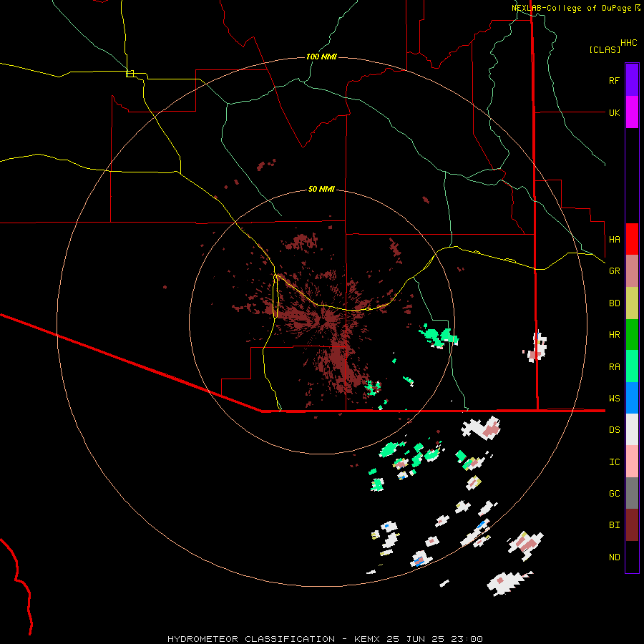644x644 pixels.
Task: Click the "HHC" product code text
Action: 629,43
